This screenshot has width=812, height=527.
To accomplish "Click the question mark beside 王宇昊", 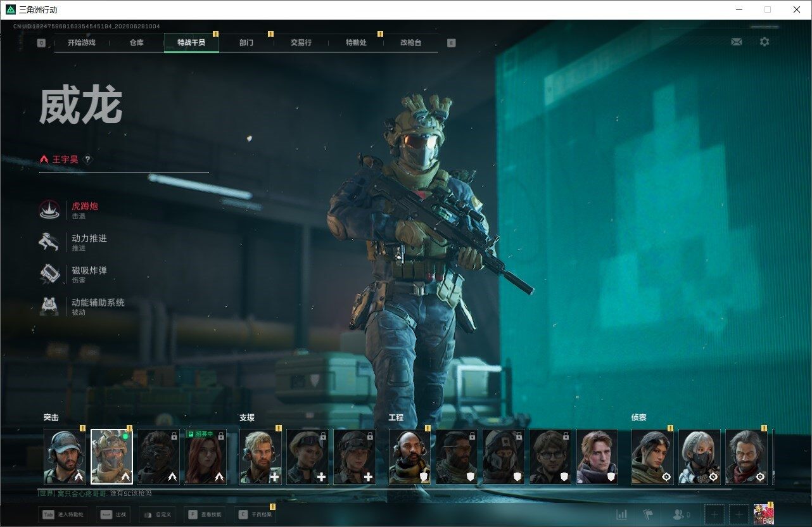I will (x=87, y=160).
